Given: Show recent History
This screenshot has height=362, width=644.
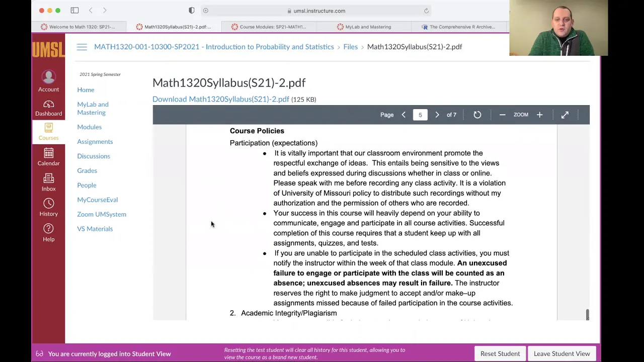Looking at the screenshot, I should point(48,208).
